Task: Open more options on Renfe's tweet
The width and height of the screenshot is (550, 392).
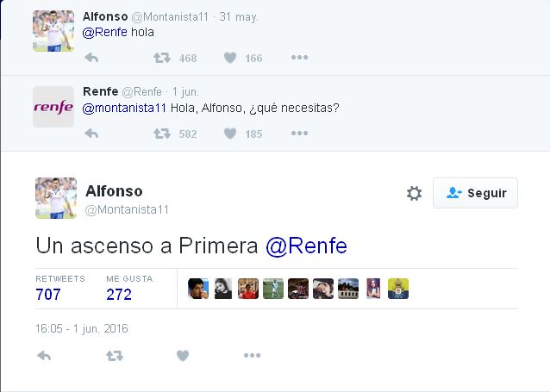Action: pyautogui.click(x=299, y=134)
